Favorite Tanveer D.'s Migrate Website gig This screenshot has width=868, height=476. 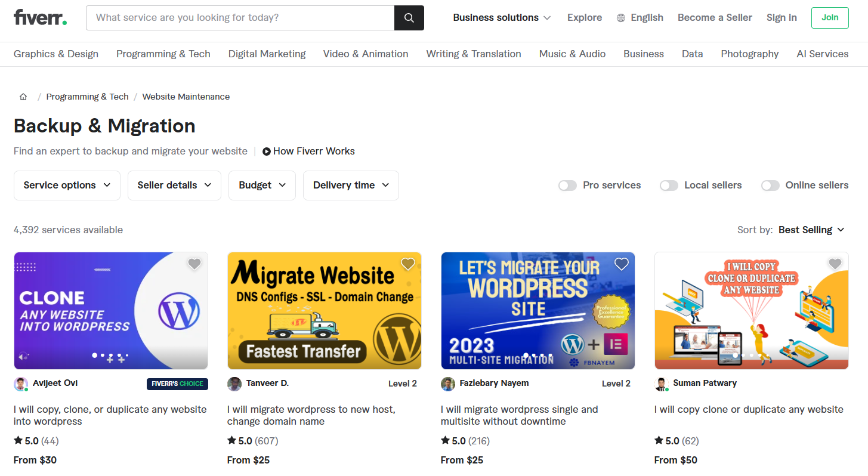[408, 264]
